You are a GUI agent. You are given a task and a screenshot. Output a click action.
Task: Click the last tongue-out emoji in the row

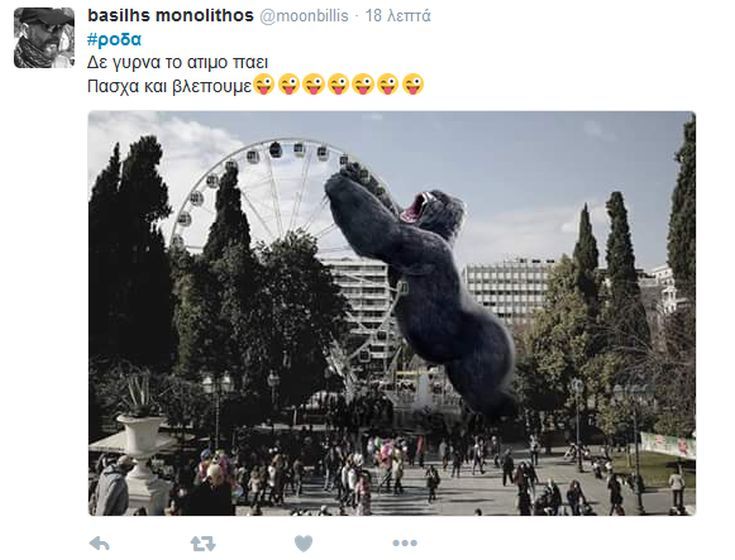[413, 85]
